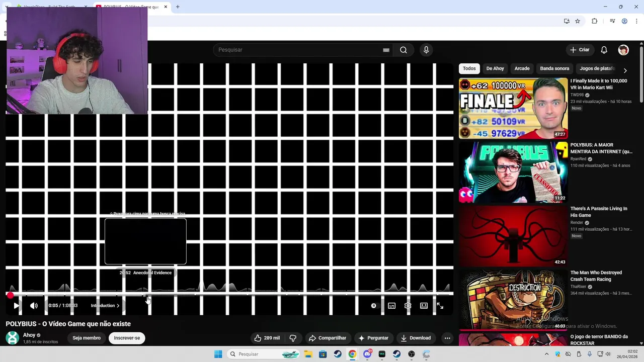Open the player settings gear

408,306
